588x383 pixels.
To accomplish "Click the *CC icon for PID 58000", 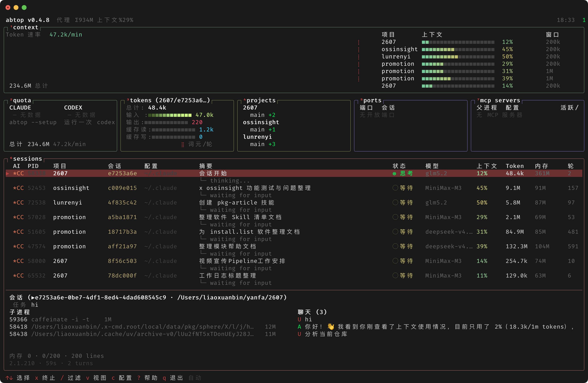I will pos(18,261).
